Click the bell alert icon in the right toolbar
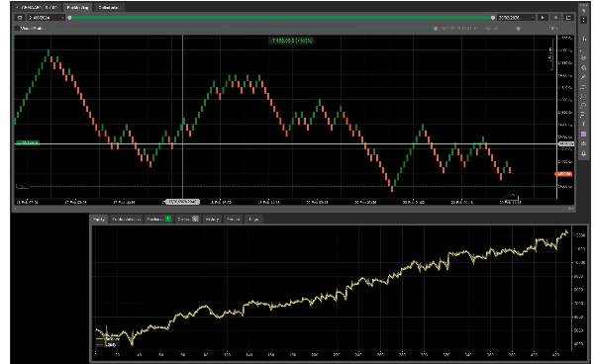 coord(584,153)
